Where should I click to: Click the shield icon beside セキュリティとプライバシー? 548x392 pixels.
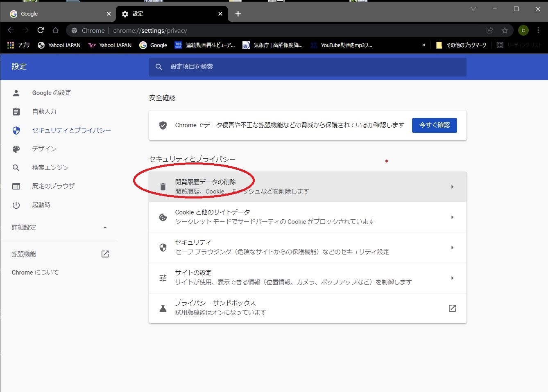tap(16, 130)
